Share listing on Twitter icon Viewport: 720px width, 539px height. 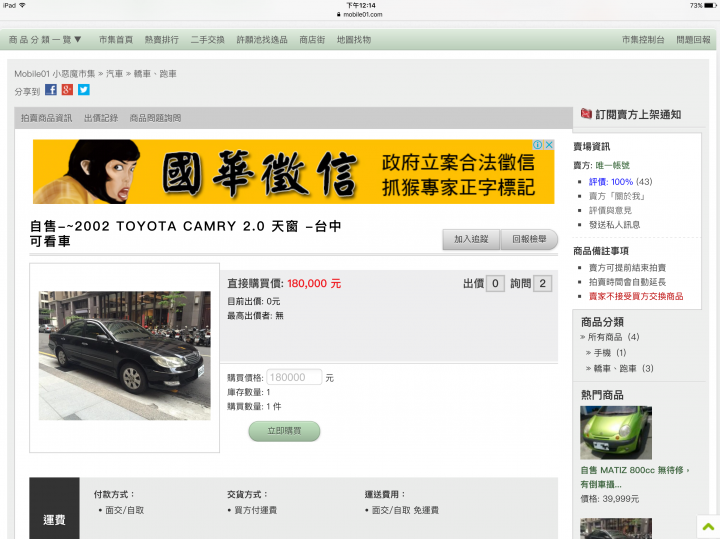click(x=84, y=90)
